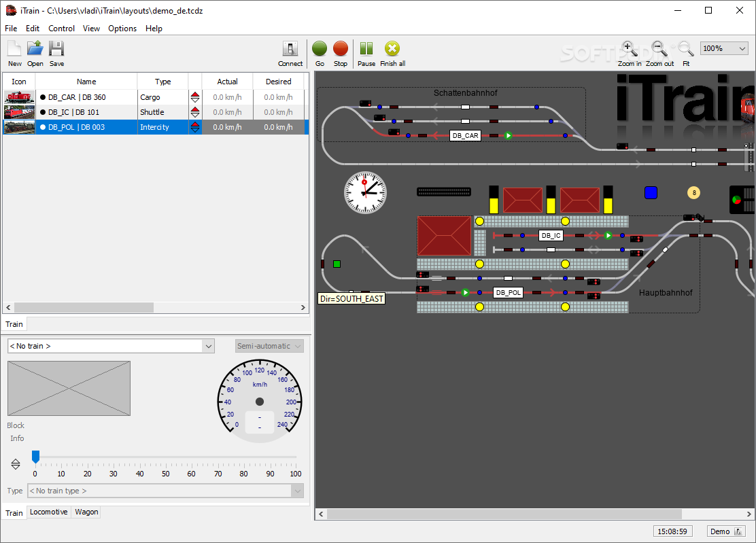This screenshot has height=543, width=756.
Task: Click the station clock on the layout
Action: tap(365, 193)
